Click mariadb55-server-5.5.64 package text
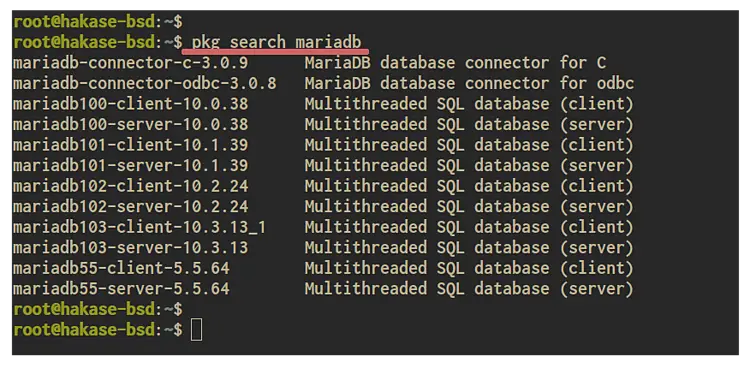 121,289
